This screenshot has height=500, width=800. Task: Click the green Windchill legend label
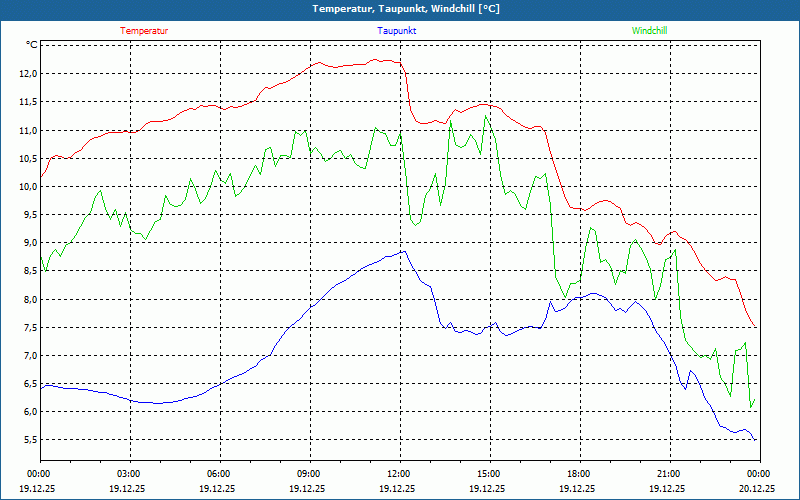(649, 31)
